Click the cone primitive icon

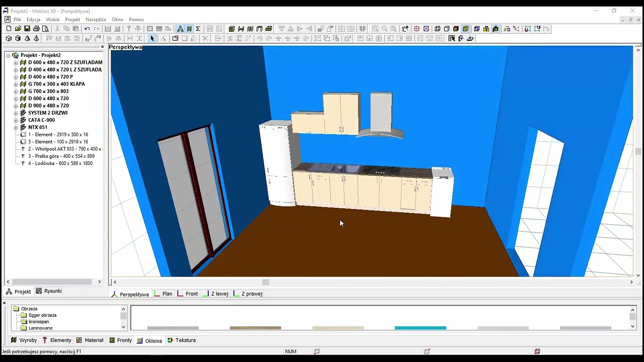tap(27, 38)
